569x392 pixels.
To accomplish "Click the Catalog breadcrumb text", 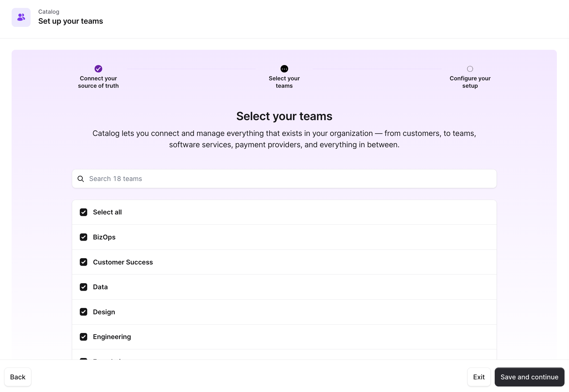I will pos(49,12).
